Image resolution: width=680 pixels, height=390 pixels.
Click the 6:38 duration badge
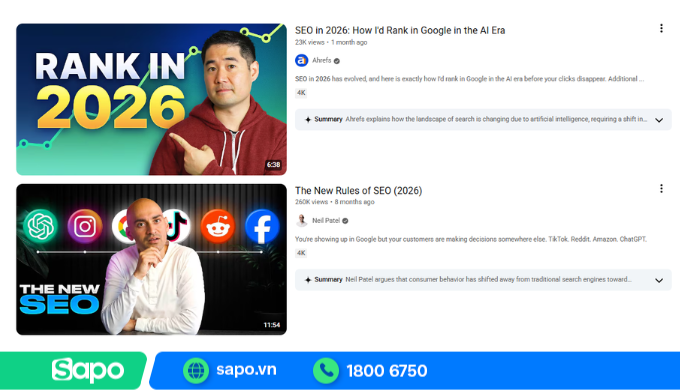[273, 165]
